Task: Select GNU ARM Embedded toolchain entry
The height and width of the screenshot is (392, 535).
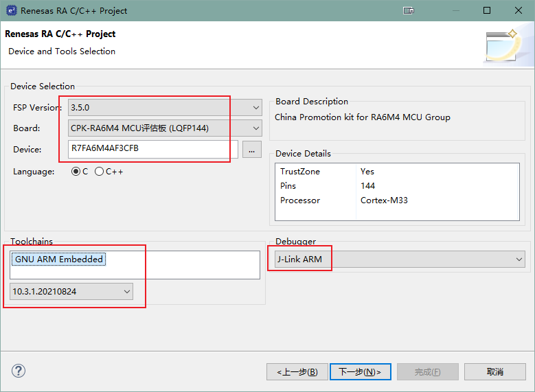Action: (59, 259)
